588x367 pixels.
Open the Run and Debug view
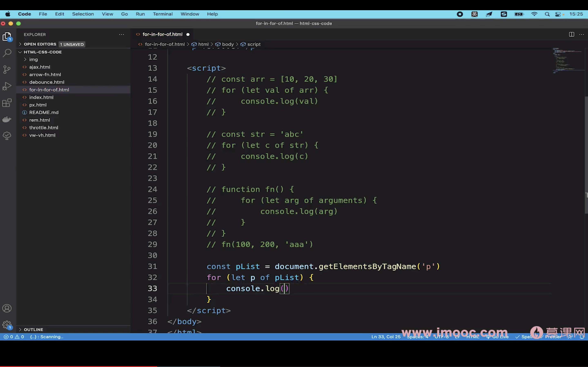(7, 86)
